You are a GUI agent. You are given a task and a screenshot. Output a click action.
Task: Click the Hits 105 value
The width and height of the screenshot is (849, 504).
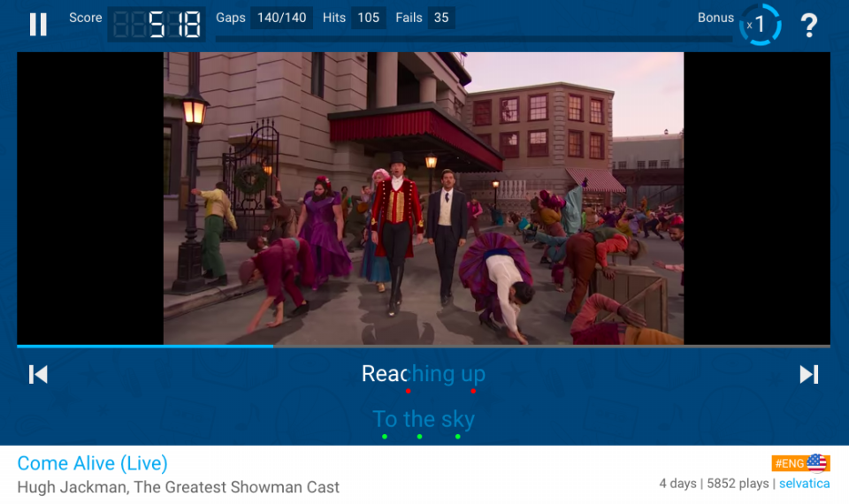368,18
